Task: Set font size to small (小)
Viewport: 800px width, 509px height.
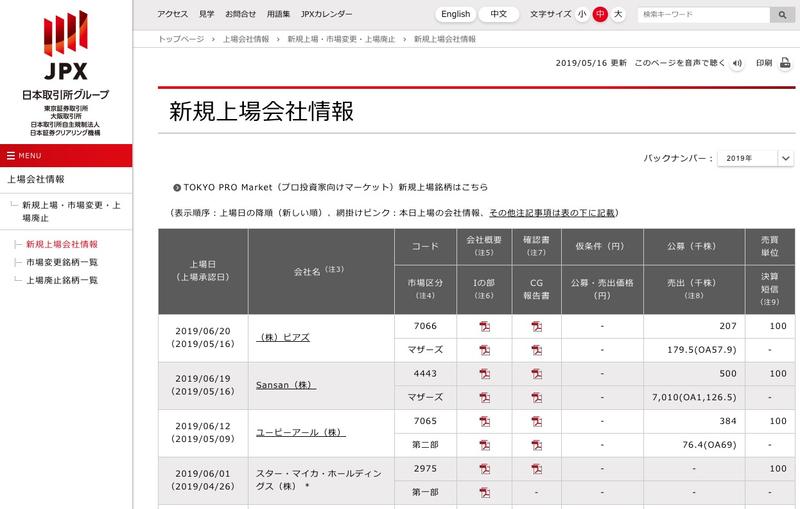Action: click(x=582, y=14)
